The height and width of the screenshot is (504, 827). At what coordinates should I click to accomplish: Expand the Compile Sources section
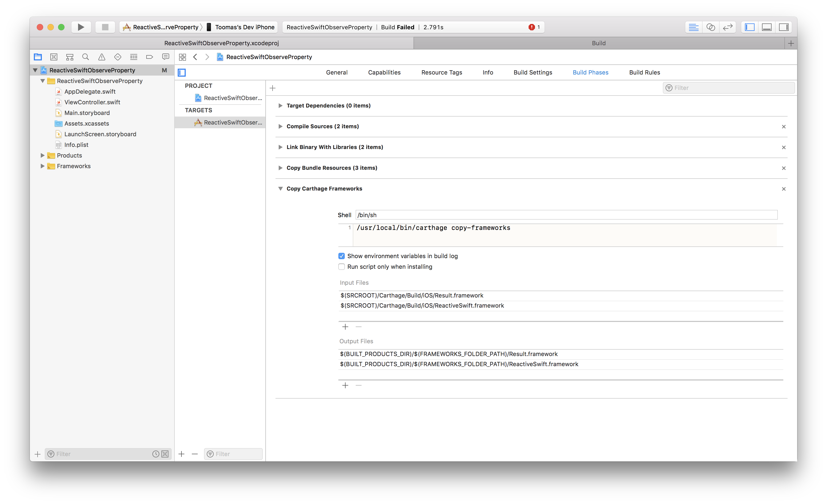coord(281,126)
